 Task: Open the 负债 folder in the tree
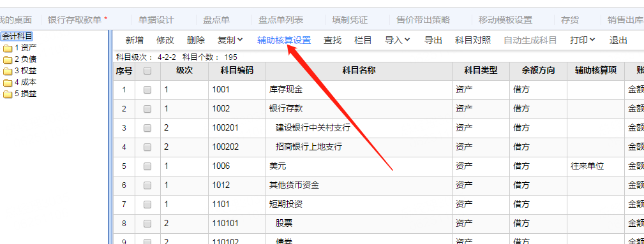(26, 59)
